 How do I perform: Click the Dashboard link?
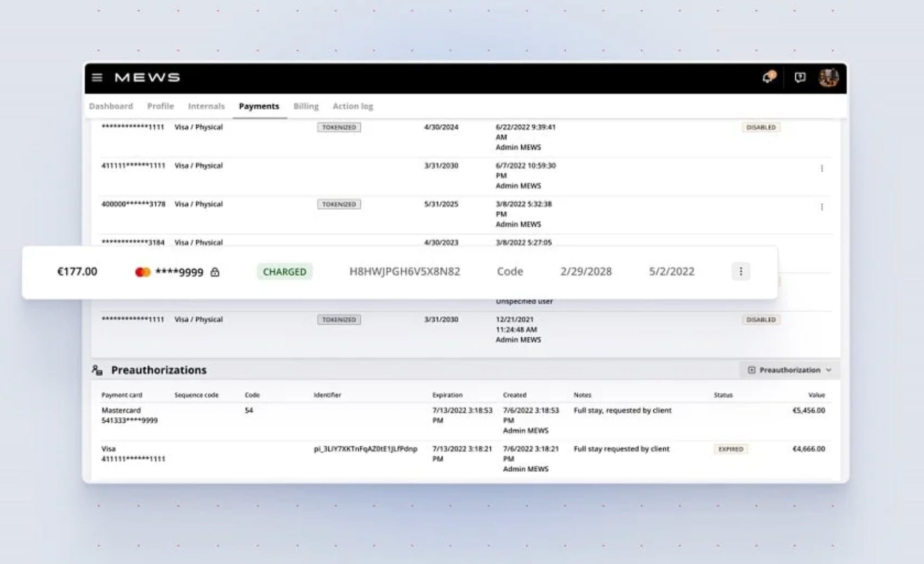(x=110, y=106)
